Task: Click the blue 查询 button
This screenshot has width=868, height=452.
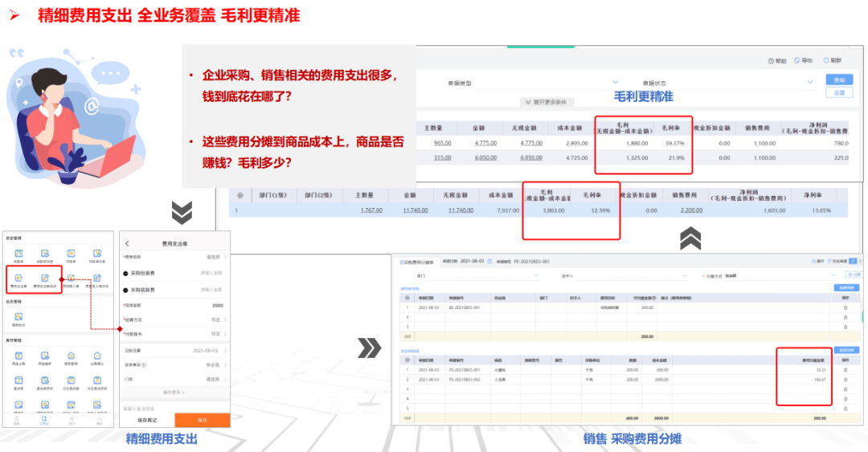Action: click(839, 80)
